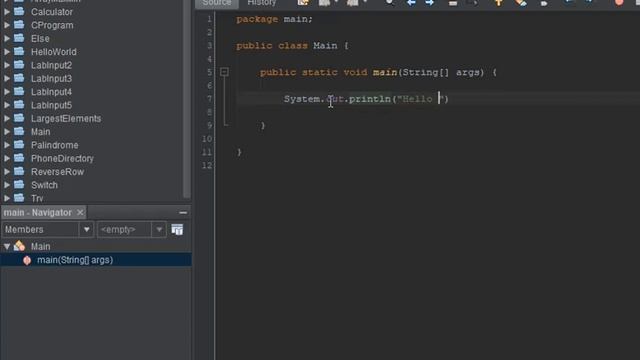Collapse the main method code fold
This screenshot has width=640, height=360.
point(224,72)
